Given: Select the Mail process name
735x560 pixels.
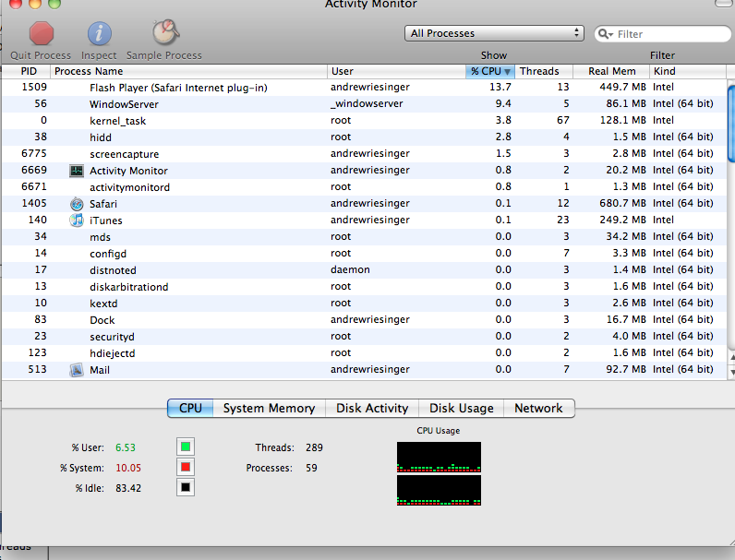Looking at the screenshot, I should coord(100,370).
